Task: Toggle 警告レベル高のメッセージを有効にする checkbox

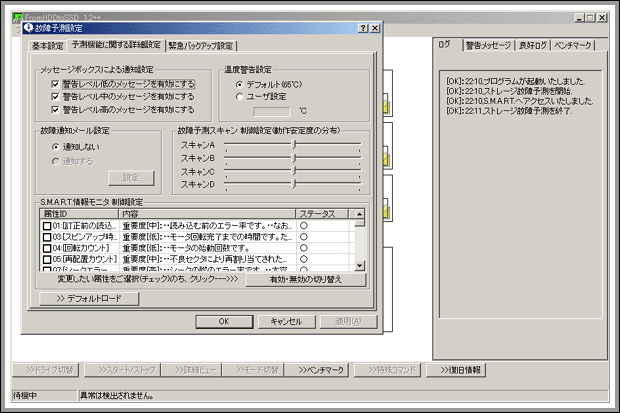Action: coord(55,109)
